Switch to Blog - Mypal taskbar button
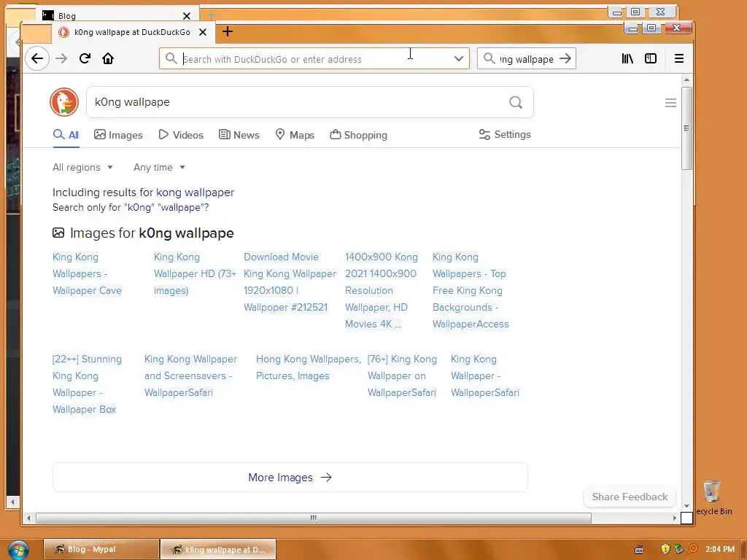The image size is (747, 560). point(101,549)
